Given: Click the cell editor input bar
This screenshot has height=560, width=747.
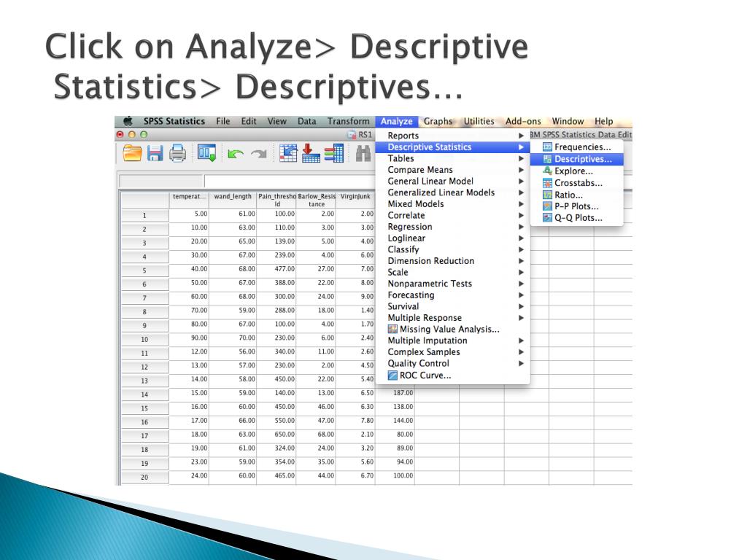Looking at the screenshot, I should [x=290, y=182].
